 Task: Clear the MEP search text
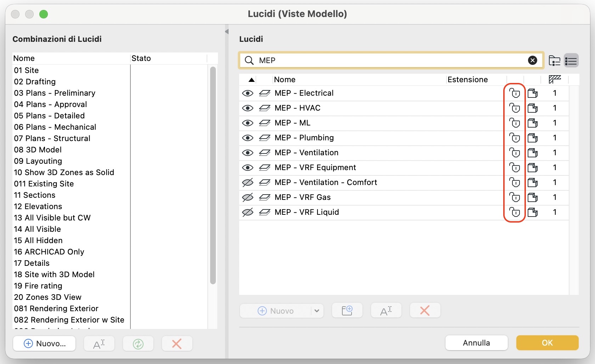[532, 60]
